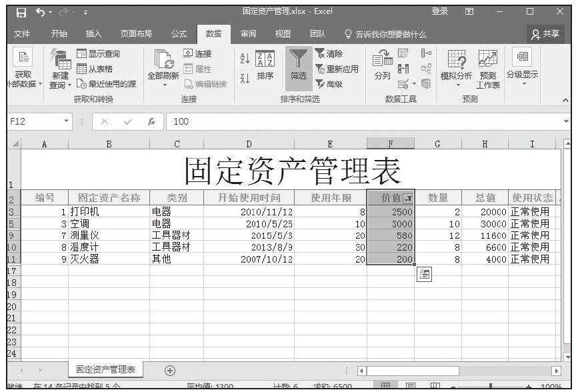Click the Text to Columns (分列) icon
576x392 pixels.
click(382, 67)
